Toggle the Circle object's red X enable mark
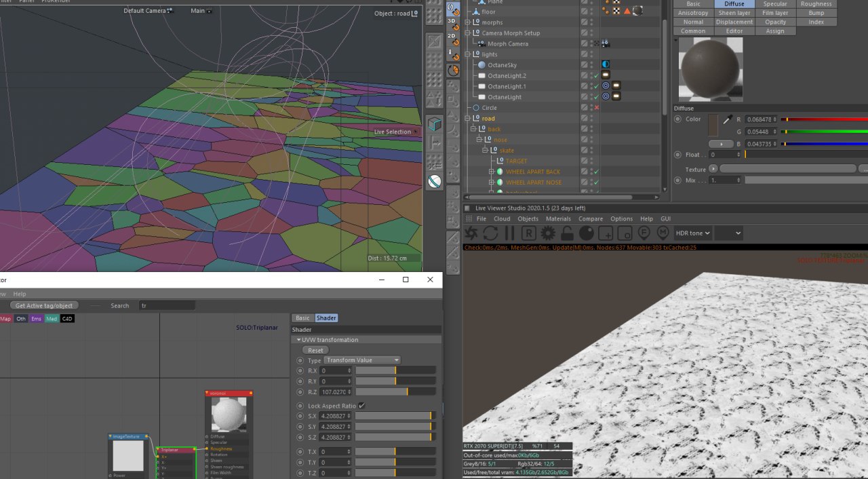This screenshot has height=479, width=868. tap(596, 108)
